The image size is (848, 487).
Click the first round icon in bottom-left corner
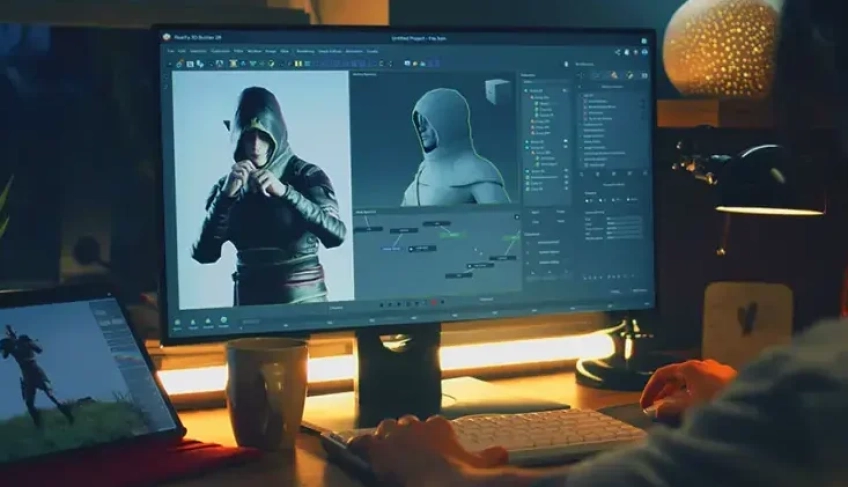coord(179,321)
